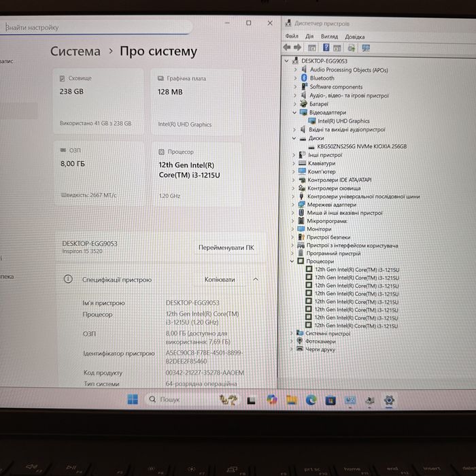Click the help question-mark toolbar icon in Device Manager
Image resolution: width=476 pixels, height=476 pixels.
coord(326,48)
